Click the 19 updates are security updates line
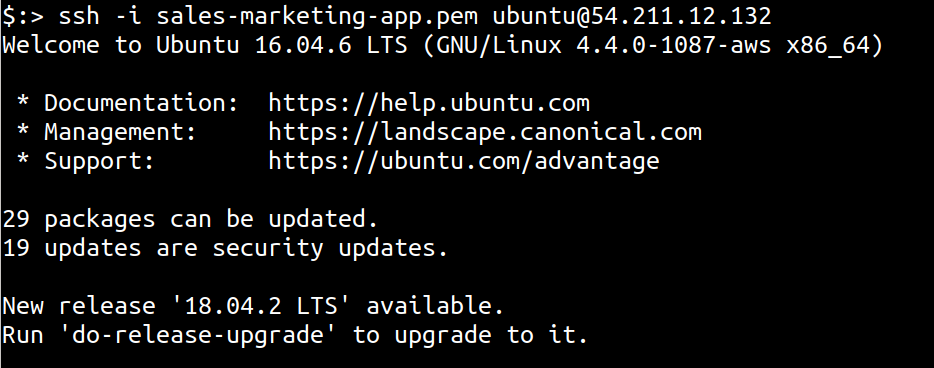Screen dimensions: 934x368 225,248
